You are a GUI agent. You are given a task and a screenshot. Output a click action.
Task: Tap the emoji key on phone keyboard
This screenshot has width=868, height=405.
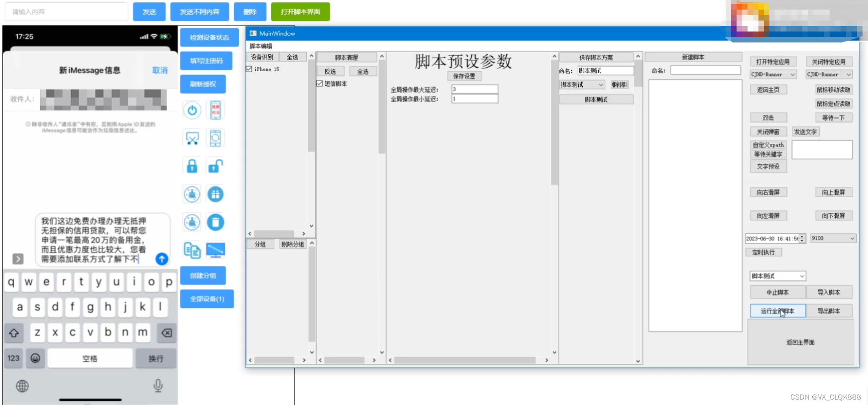35,358
